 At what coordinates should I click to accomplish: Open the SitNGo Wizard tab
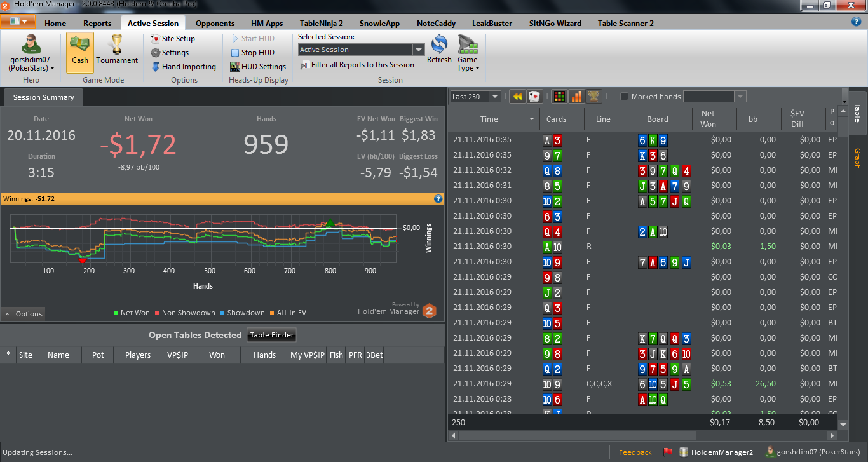click(x=555, y=24)
